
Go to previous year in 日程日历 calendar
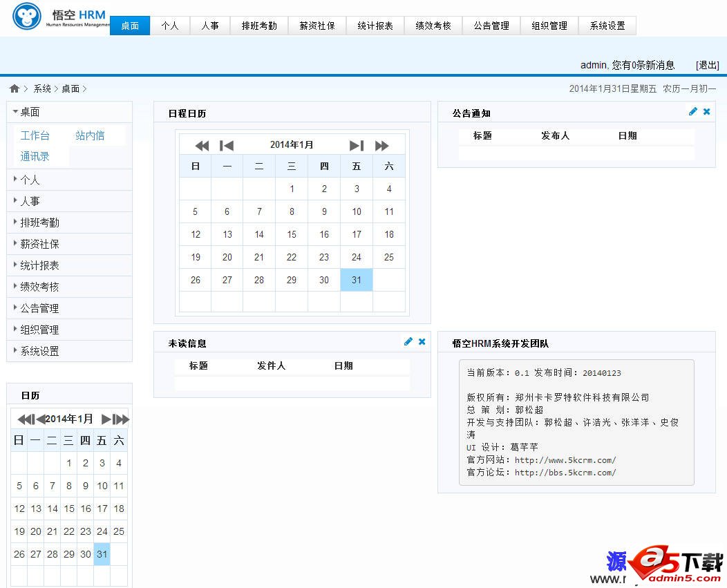[202, 145]
